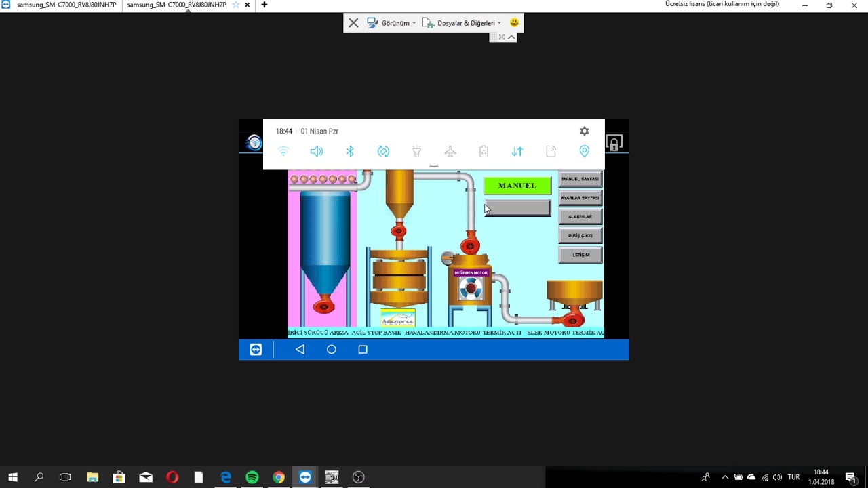Open Spotify from the taskbar

pos(252,477)
